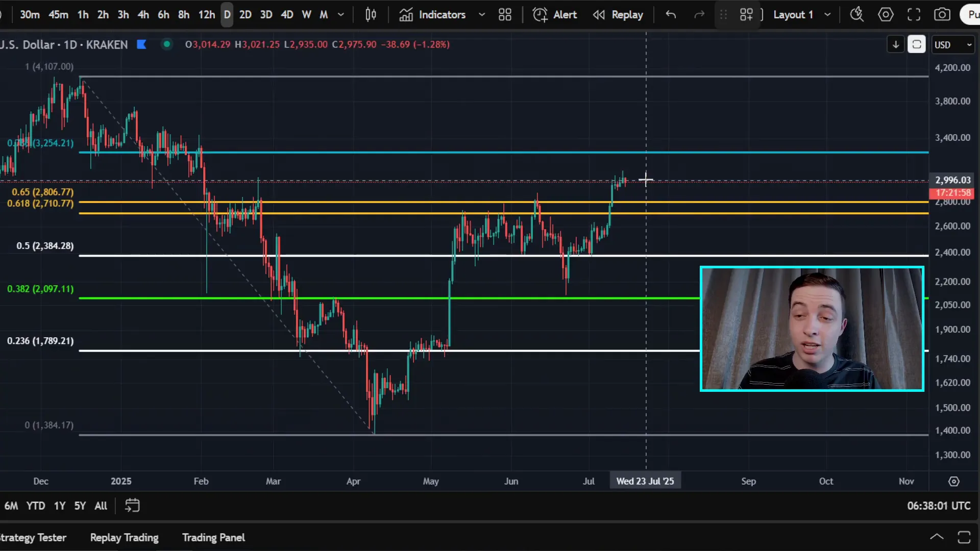Open the candle chart type selector
This screenshot has height=551, width=980.
[x=371, y=14]
